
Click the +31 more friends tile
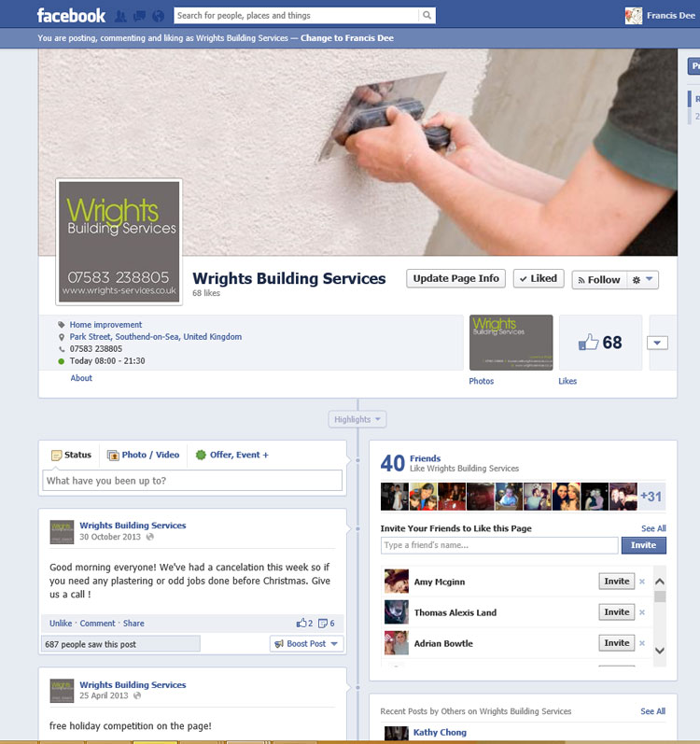[x=651, y=497]
